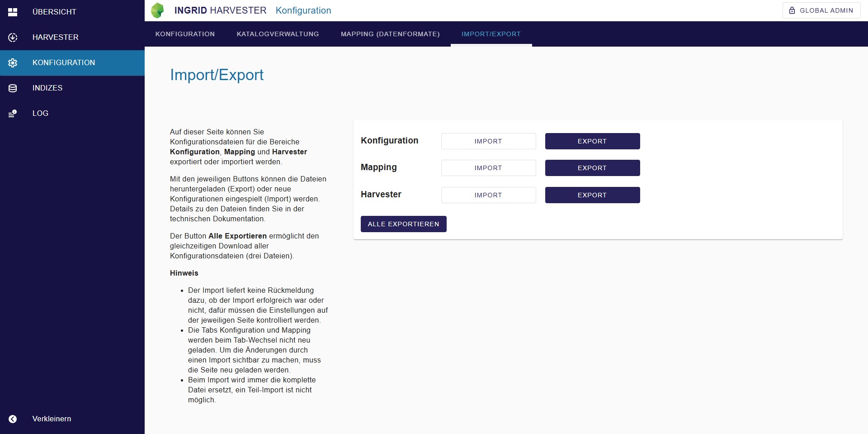Export the Mapping file

tap(592, 168)
